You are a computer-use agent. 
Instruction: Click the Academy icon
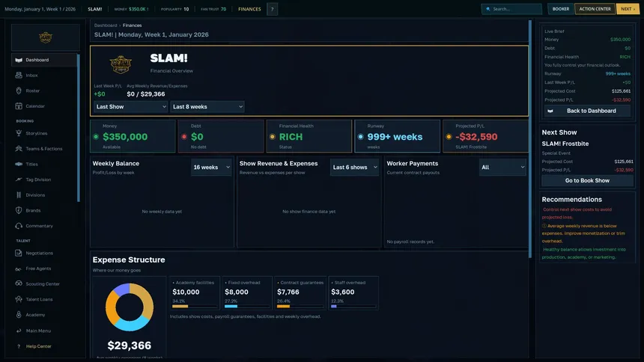pos(19,315)
